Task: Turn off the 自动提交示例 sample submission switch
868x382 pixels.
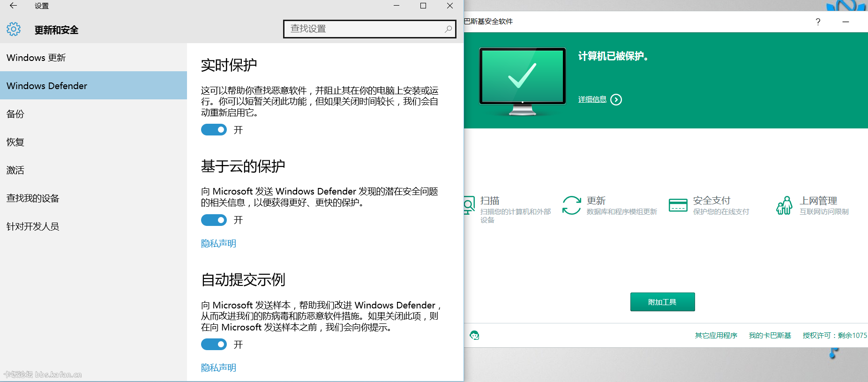Action: point(214,345)
